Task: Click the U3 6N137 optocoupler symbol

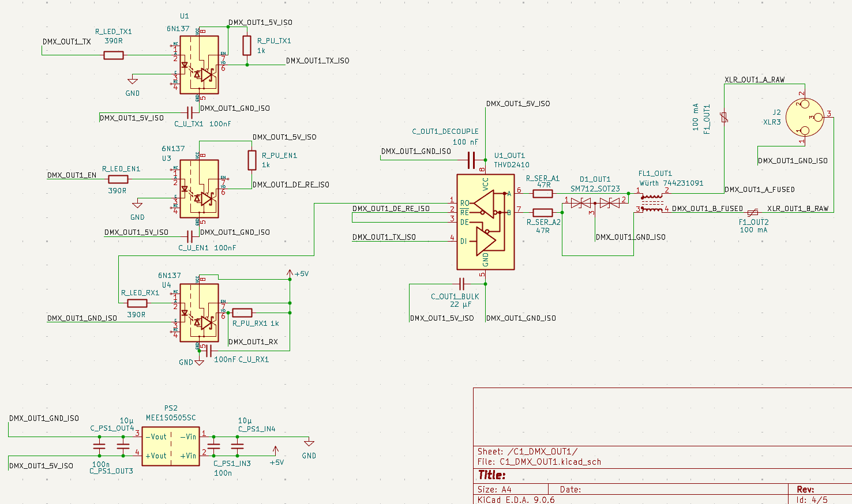Action: click(x=199, y=189)
